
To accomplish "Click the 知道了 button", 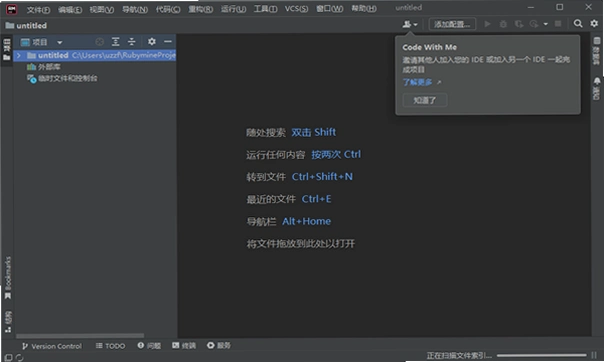I will point(425,100).
